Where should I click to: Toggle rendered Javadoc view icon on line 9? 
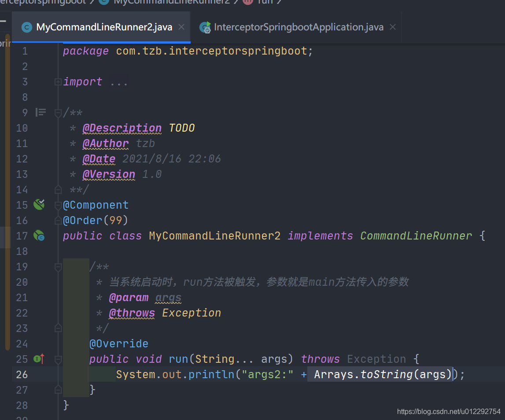point(41,112)
